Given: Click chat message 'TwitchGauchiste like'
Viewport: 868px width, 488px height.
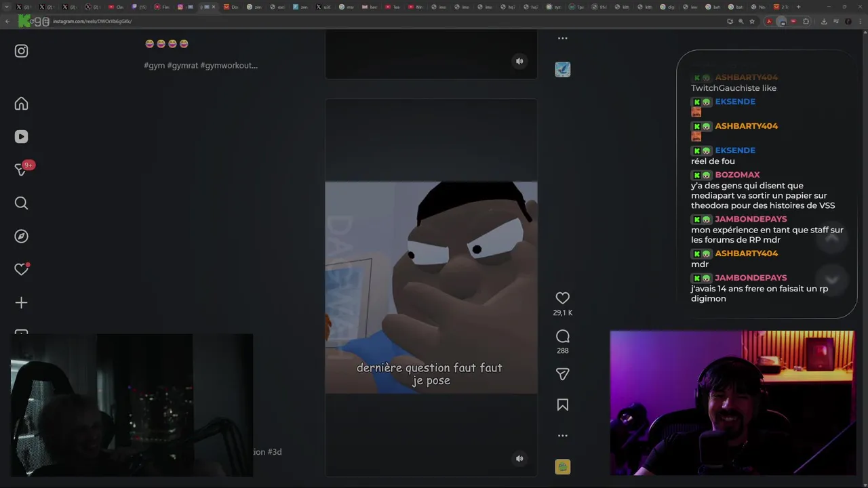Looking at the screenshot, I should coord(734,88).
